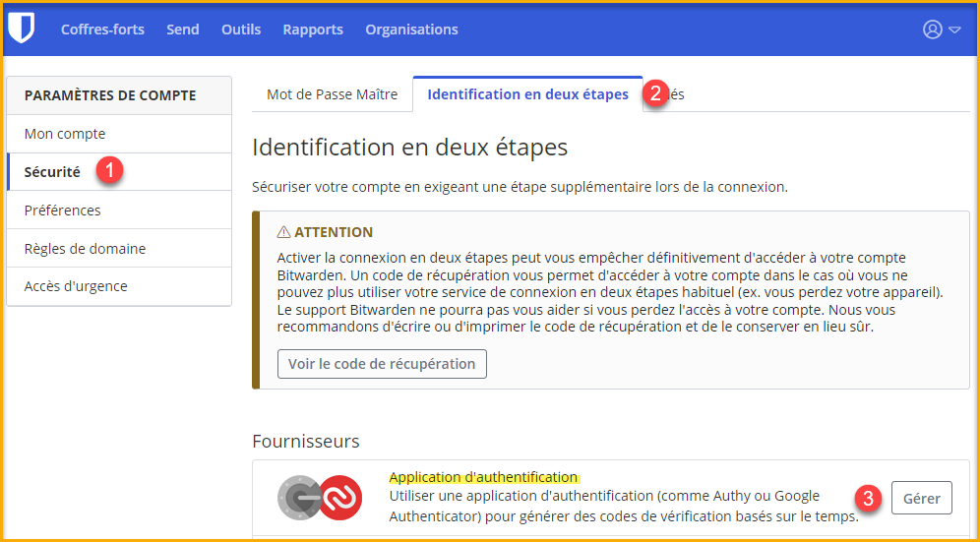Viewport: 980px width, 542px height.
Task: Go to the Send section
Action: pos(183,30)
